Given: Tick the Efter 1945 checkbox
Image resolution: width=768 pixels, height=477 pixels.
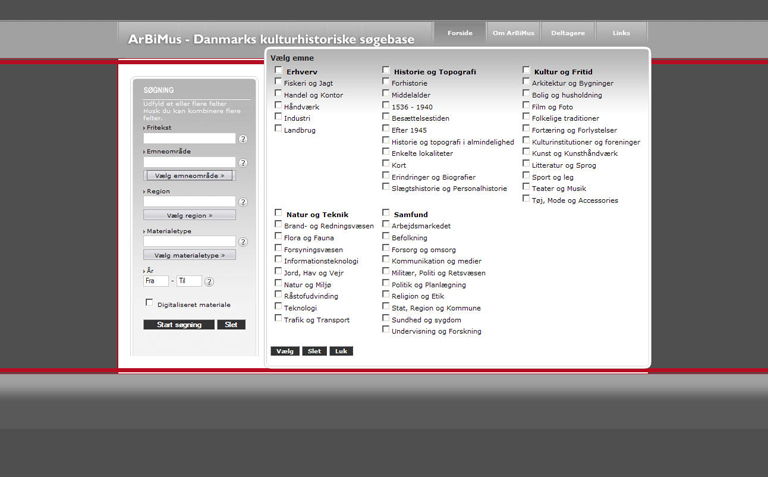Looking at the screenshot, I should pyautogui.click(x=386, y=128).
